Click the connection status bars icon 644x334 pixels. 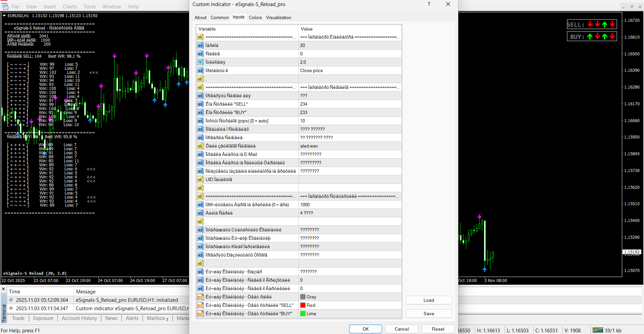coord(597,330)
